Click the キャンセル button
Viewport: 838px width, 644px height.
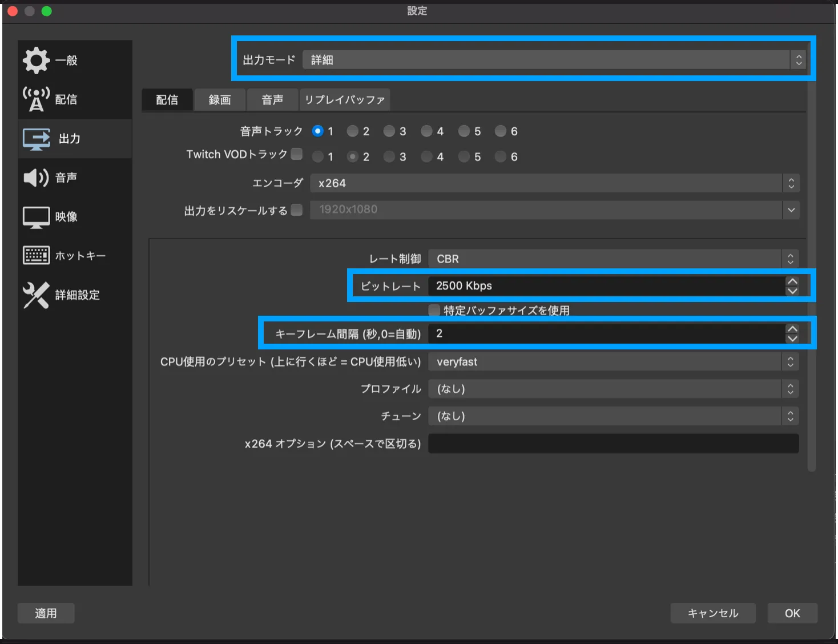(713, 613)
